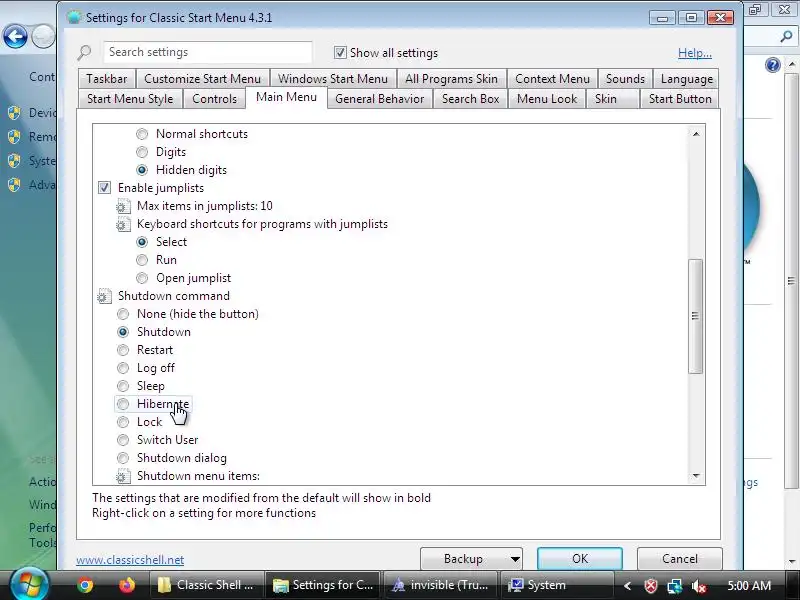Click the settings list scroll up arrow
Screen dimensions: 800x600
pyautogui.click(x=696, y=134)
